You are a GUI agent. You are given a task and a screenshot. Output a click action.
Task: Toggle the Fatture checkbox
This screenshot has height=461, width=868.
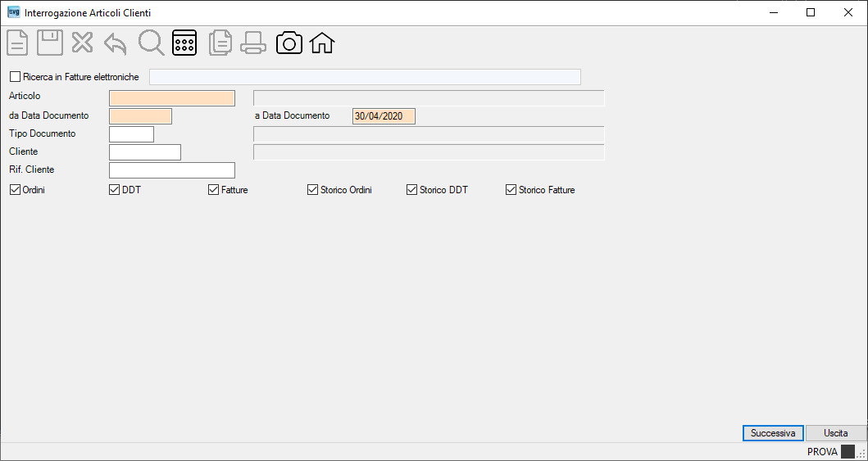pos(213,190)
